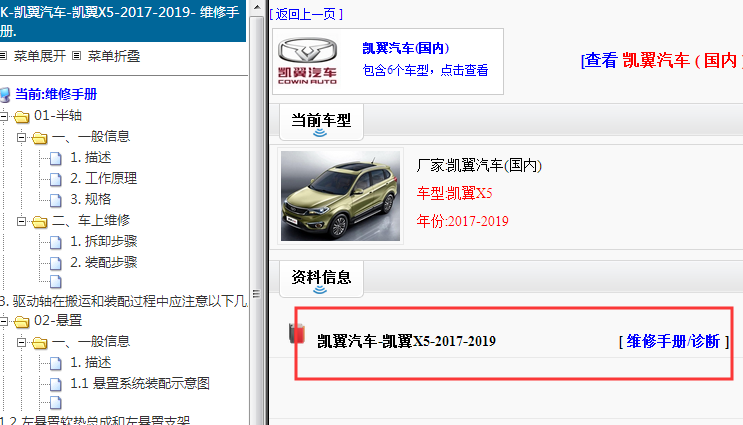743x425 pixels.
Task: Click 包含6个车型，点击查看 link
Action: pos(425,70)
